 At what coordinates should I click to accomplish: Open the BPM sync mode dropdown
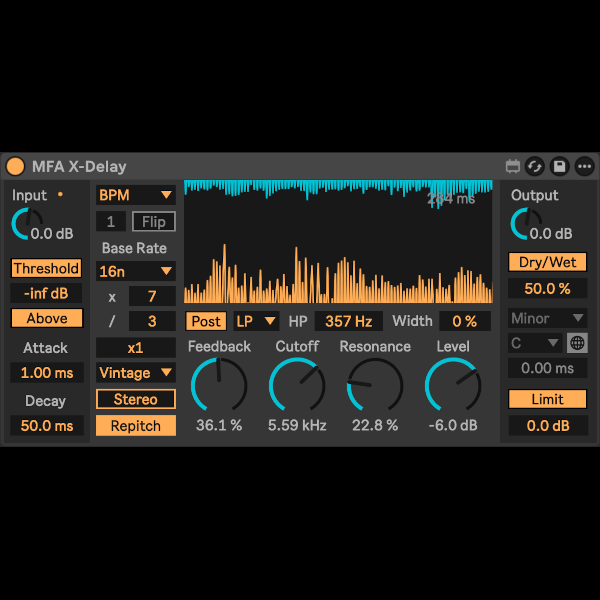click(x=135, y=194)
